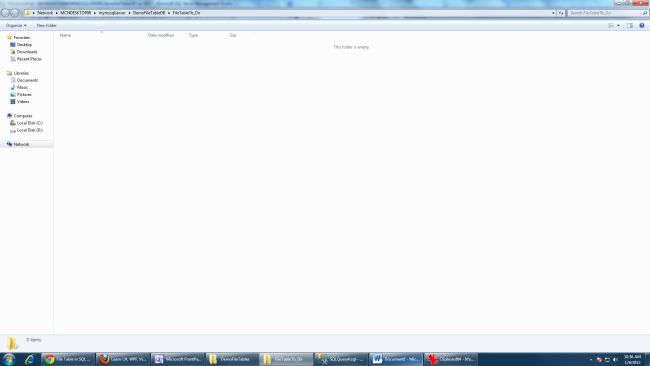Open the address bar history dropdown
This screenshot has height=366, width=650.
(553, 13)
